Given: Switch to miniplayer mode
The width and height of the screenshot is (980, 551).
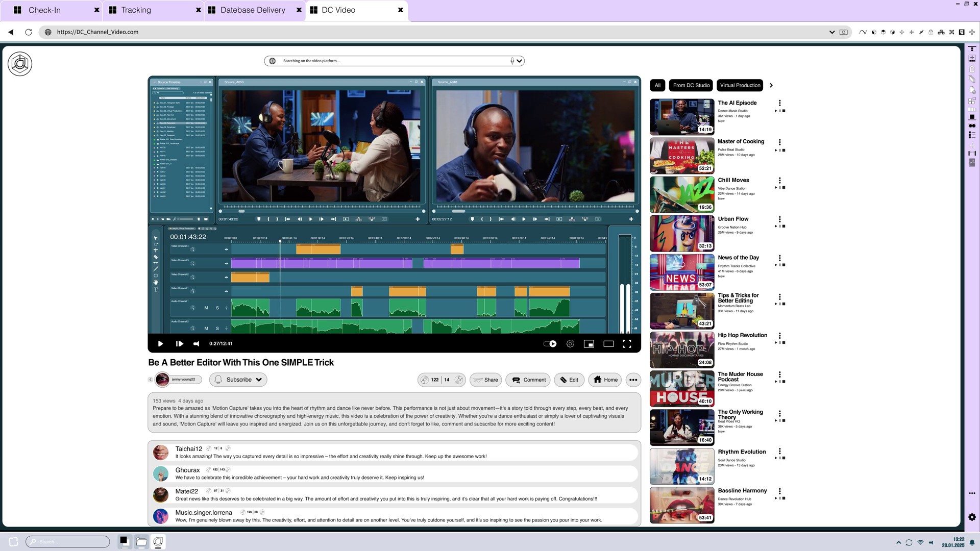Looking at the screenshot, I should [x=589, y=344].
